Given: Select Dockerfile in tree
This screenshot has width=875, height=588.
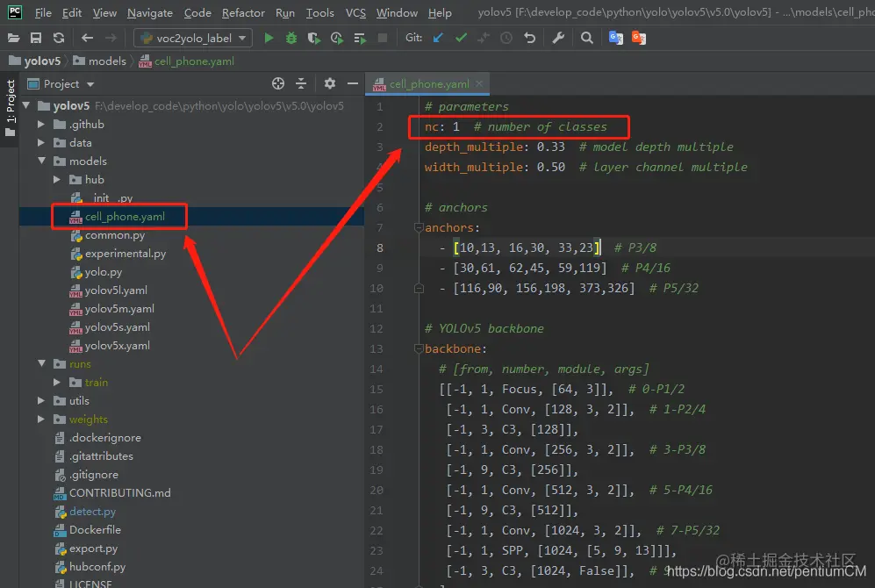Looking at the screenshot, I should (95, 529).
